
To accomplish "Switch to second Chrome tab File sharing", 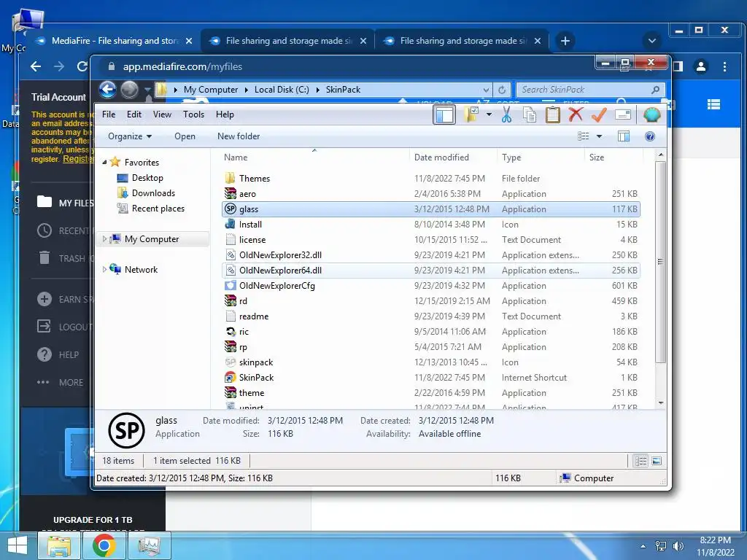I will [x=287, y=41].
